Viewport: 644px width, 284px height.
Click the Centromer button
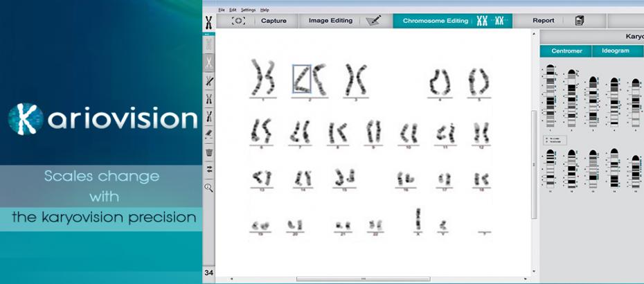(x=566, y=51)
